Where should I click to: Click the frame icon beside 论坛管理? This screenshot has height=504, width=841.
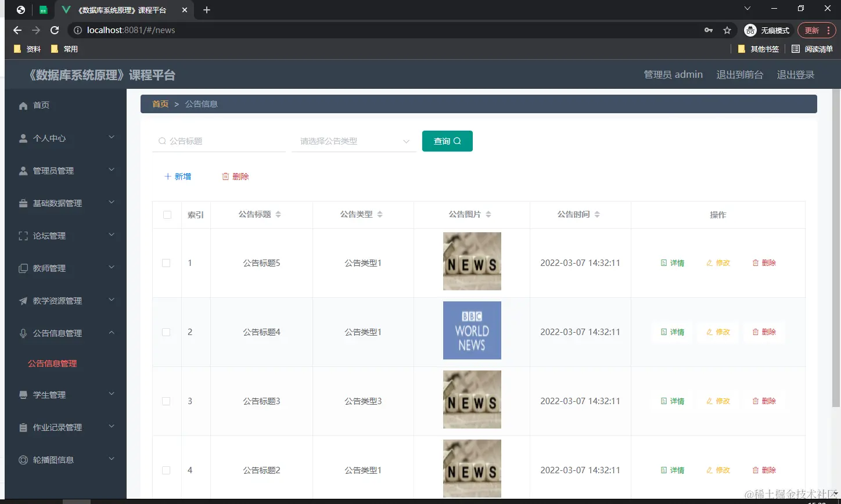(23, 236)
